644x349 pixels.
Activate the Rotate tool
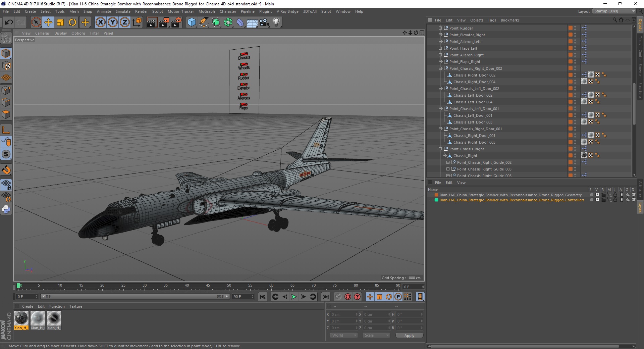coord(72,22)
